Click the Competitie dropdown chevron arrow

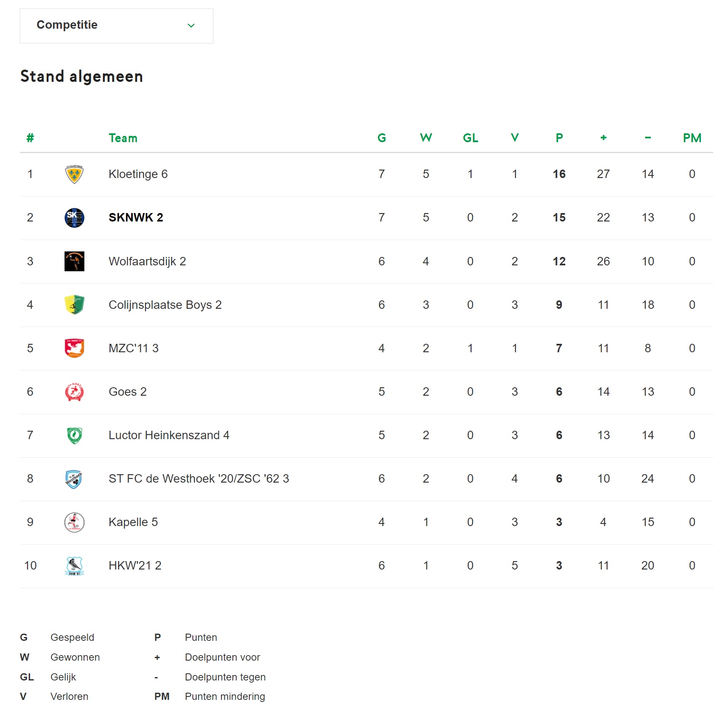191,26
